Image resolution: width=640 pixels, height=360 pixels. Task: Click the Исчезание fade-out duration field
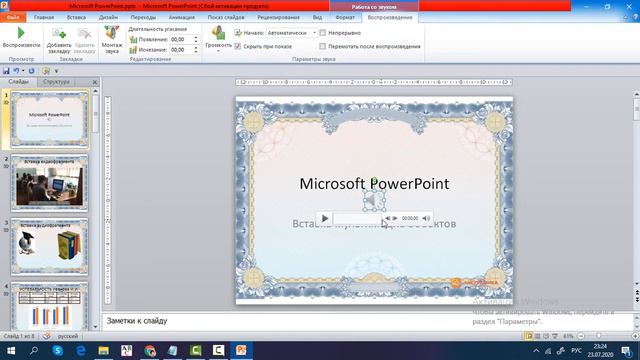(181, 49)
